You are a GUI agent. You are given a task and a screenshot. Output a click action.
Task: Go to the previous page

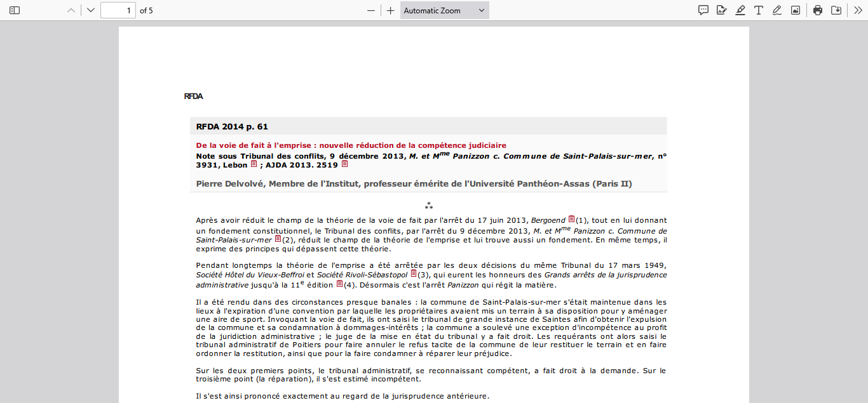71,10
